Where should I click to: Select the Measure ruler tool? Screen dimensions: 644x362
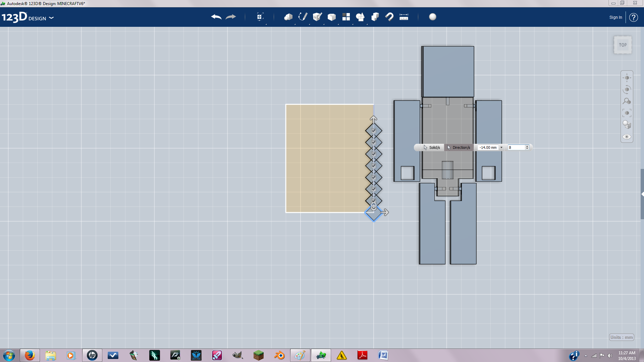404,17
